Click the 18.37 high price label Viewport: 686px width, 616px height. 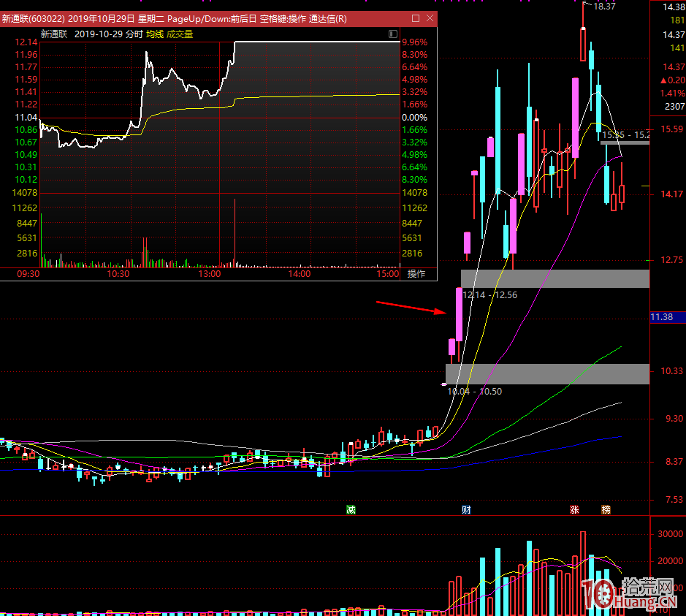[605, 7]
